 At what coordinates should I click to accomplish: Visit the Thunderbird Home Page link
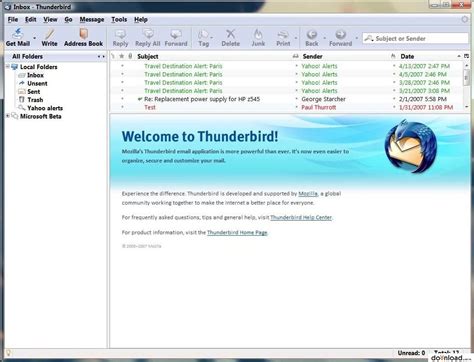coord(237,233)
